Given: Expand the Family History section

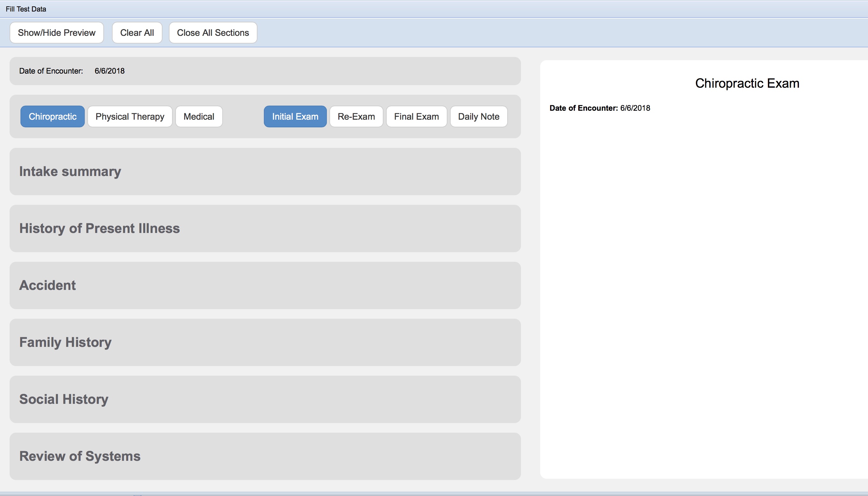Looking at the screenshot, I should pos(65,342).
